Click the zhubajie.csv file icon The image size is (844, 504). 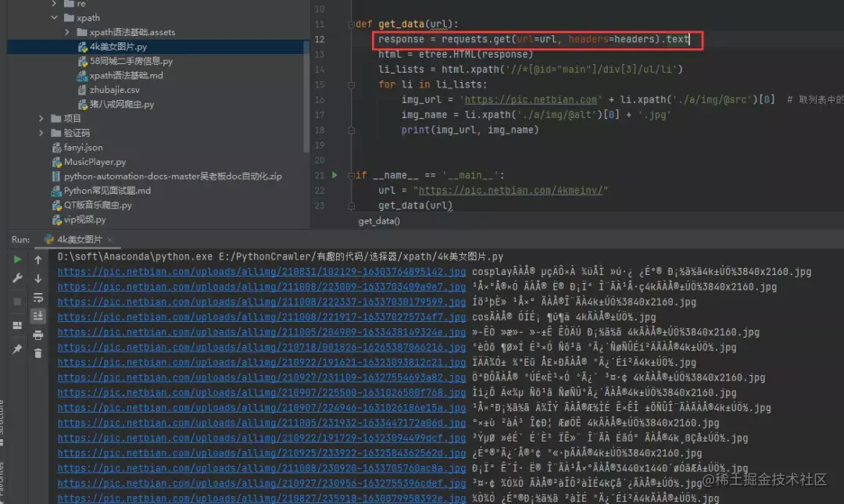click(82, 90)
